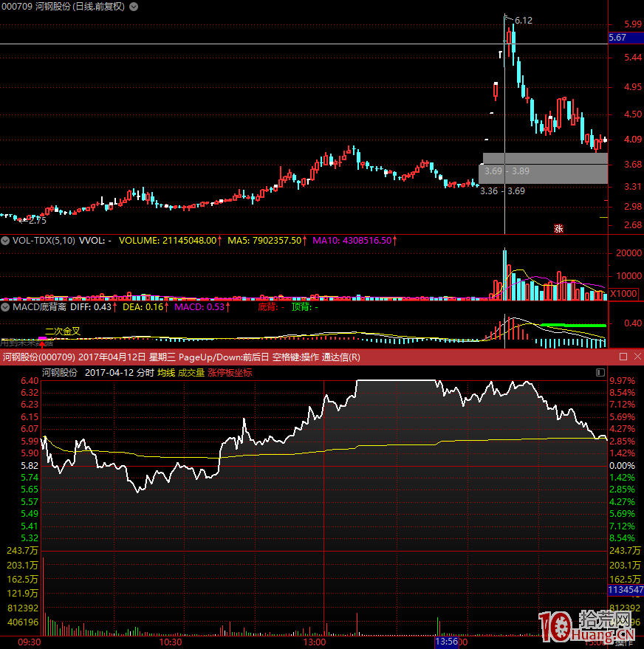Click 20000 volume axis label

click(x=628, y=253)
